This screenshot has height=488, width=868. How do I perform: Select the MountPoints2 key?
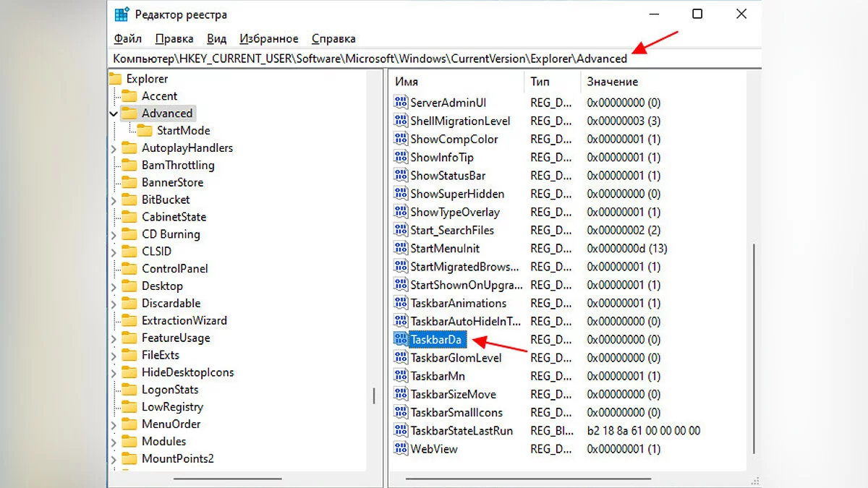tap(177, 459)
